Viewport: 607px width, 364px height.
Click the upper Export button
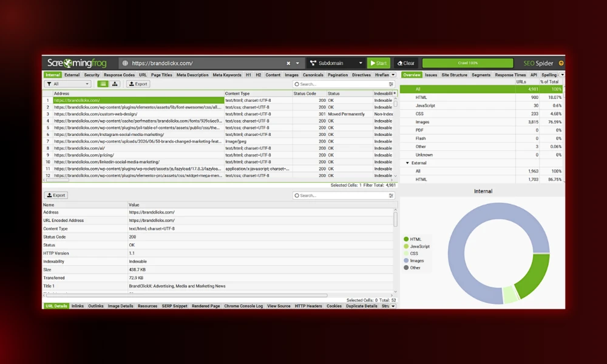pos(138,84)
